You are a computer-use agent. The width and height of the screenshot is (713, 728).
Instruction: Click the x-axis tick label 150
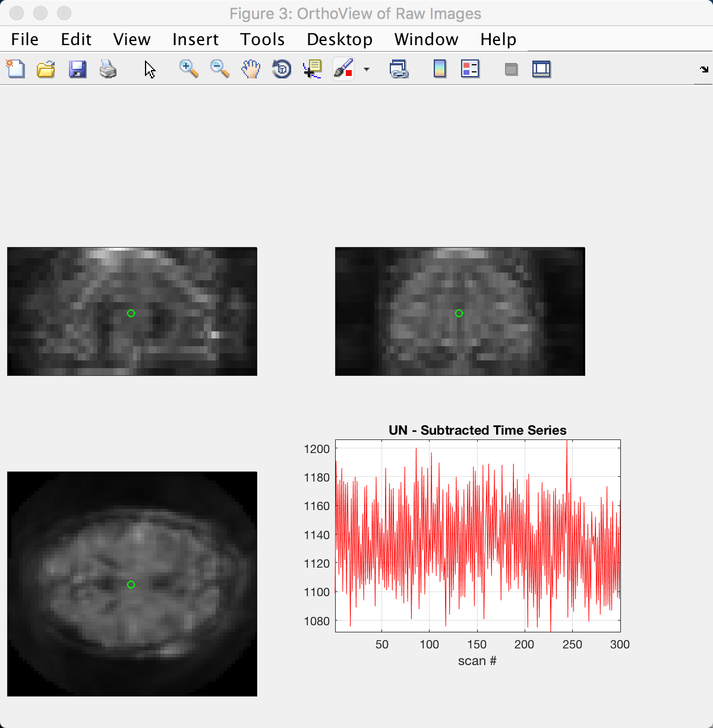(x=477, y=644)
